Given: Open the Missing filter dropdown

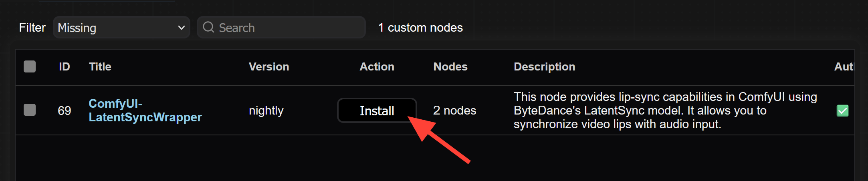Looking at the screenshot, I should (121, 27).
